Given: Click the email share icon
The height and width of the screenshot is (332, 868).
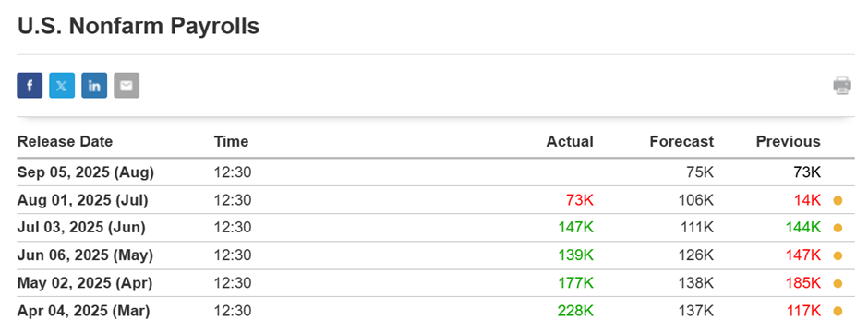Looking at the screenshot, I should click(x=127, y=86).
